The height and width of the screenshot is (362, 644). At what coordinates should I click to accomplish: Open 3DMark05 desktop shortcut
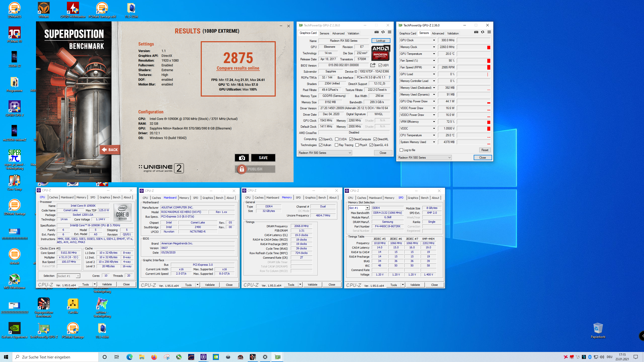14,10
